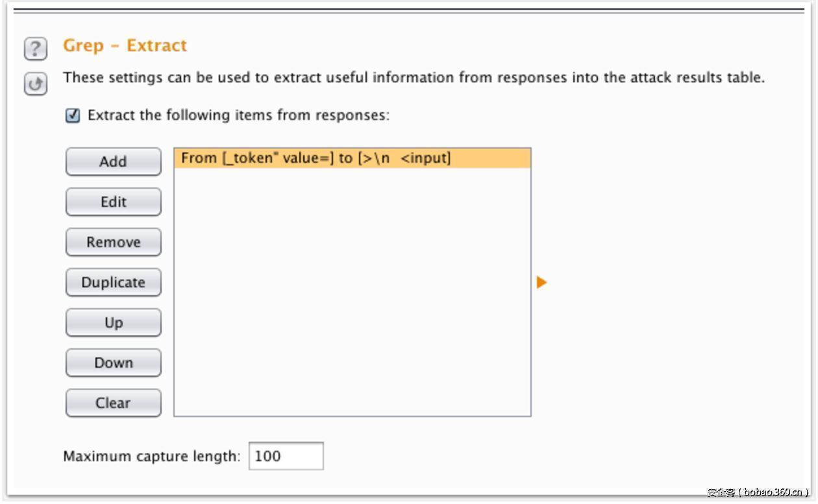818x504 pixels.
Task: Click the restore defaults arrow icon
Action: [x=36, y=84]
